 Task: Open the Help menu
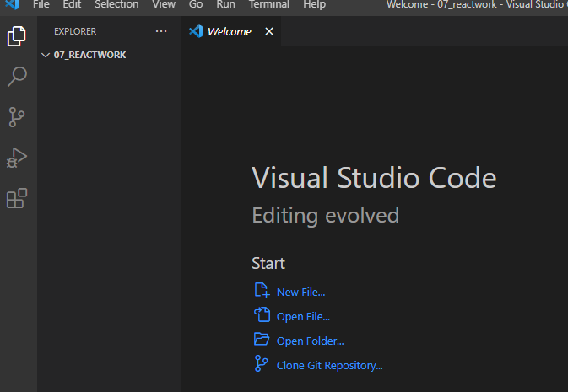pos(315,4)
